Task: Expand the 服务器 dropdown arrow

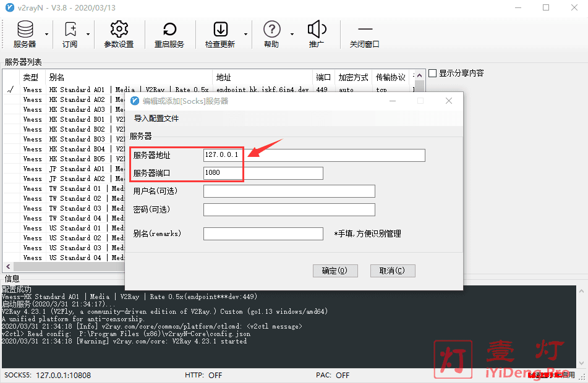Action: click(x=46, y=34)
